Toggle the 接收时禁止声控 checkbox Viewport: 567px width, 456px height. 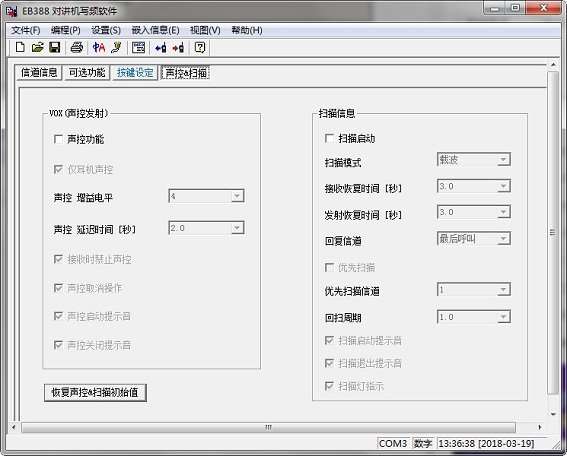click(x=58, y=259)
